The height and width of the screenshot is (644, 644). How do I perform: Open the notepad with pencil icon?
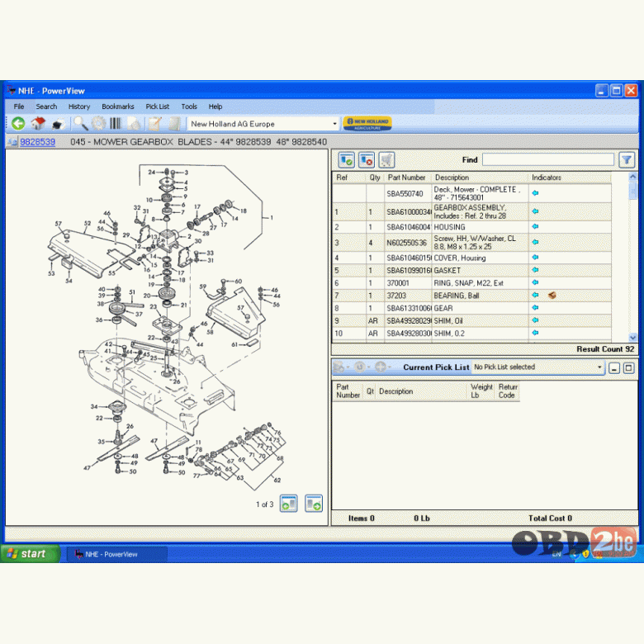click(155, 123)
